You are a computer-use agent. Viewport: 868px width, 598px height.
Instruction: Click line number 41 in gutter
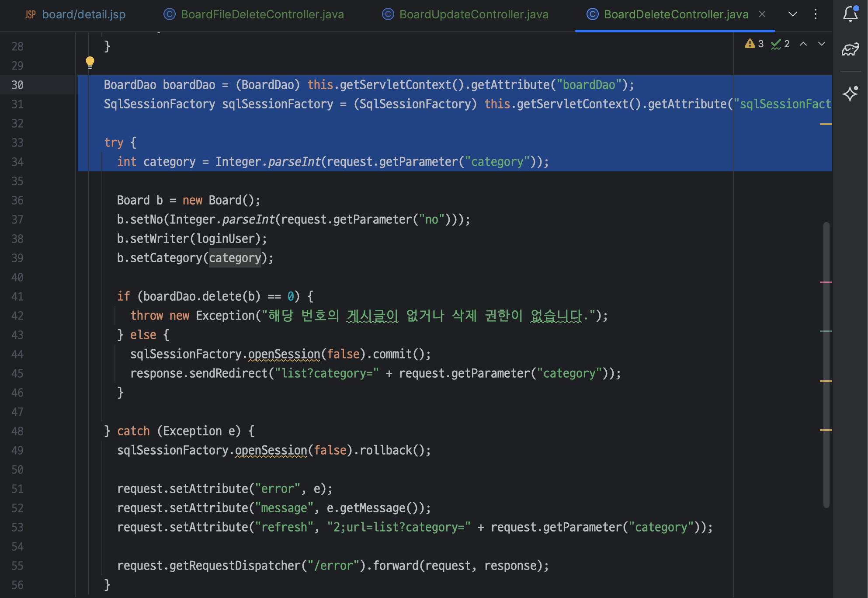pos(17,296)
